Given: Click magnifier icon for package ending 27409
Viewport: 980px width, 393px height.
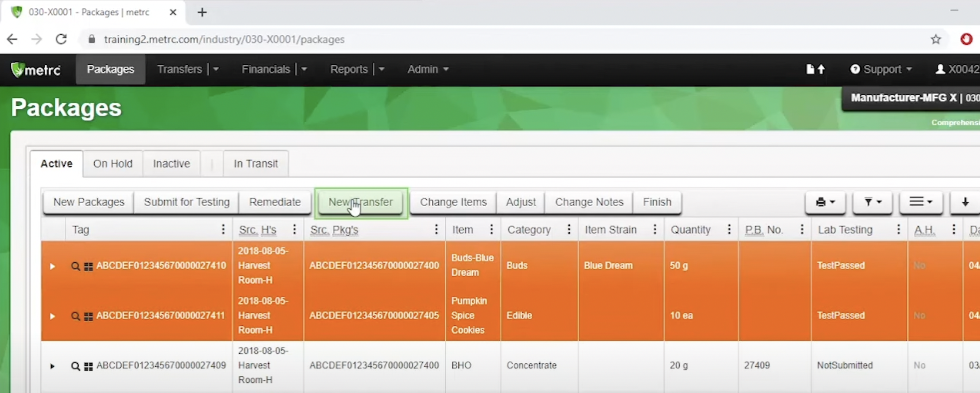Looking at the screenshot, I should [75, 366].
